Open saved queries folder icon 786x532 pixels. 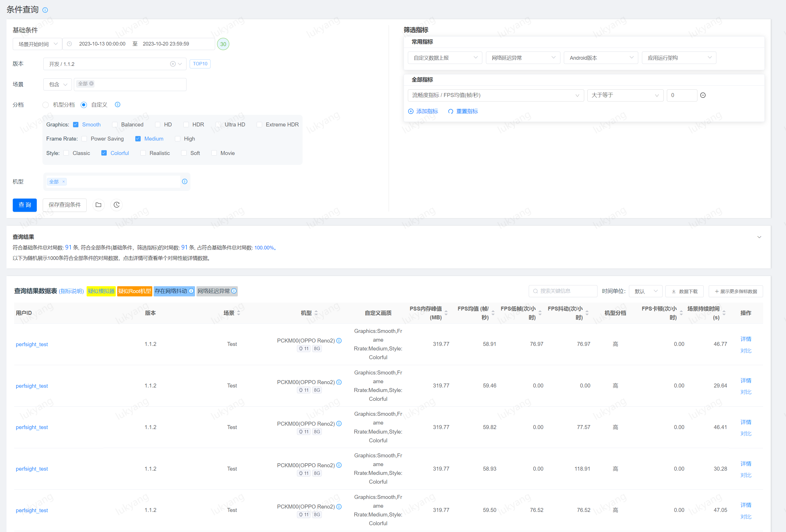pos(98,205)
